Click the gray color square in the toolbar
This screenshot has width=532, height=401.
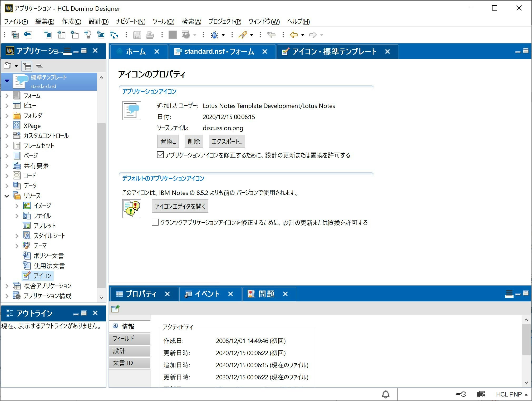[173, 35]
